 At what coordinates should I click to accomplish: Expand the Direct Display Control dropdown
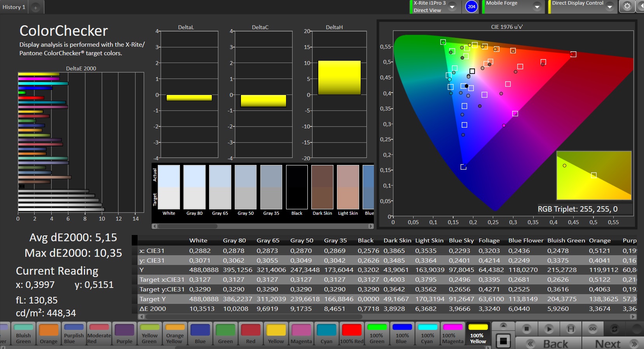coord(609,7)
